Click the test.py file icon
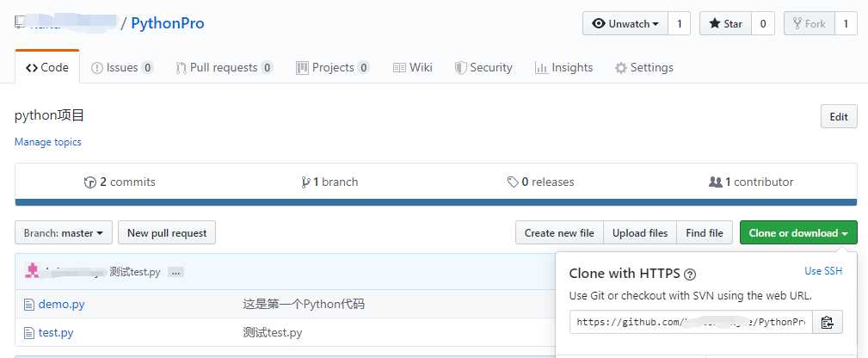The image size is (868, 358). pos(28,333)
